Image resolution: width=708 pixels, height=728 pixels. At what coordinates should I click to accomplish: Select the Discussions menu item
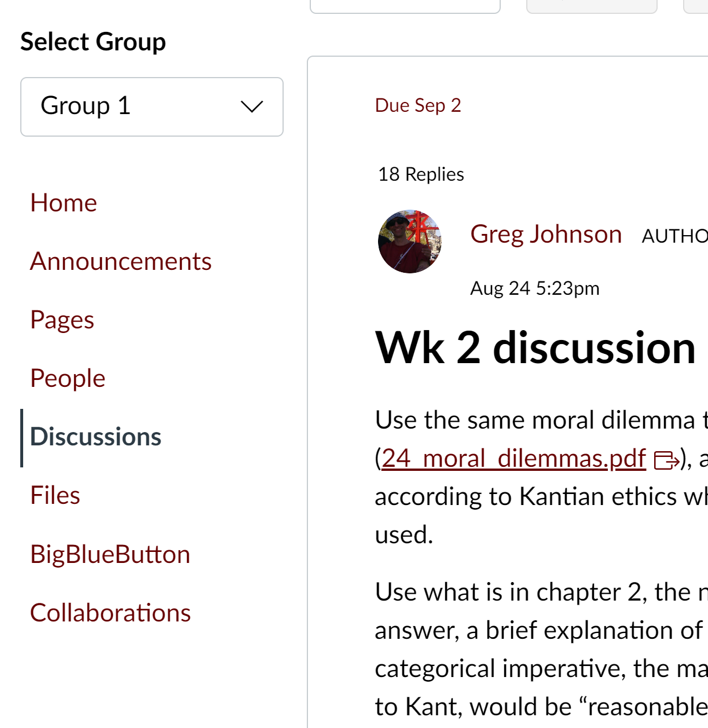[96, 437]
